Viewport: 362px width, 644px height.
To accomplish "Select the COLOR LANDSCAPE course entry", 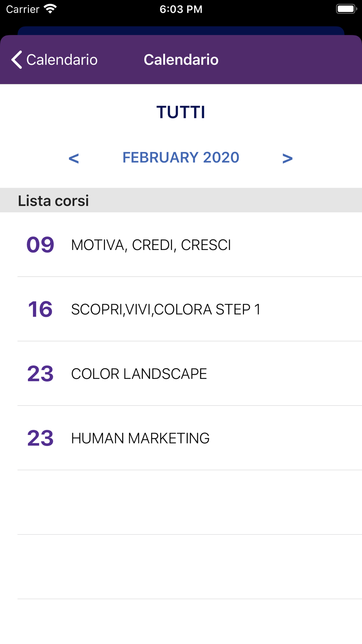I will coord(139,374).
